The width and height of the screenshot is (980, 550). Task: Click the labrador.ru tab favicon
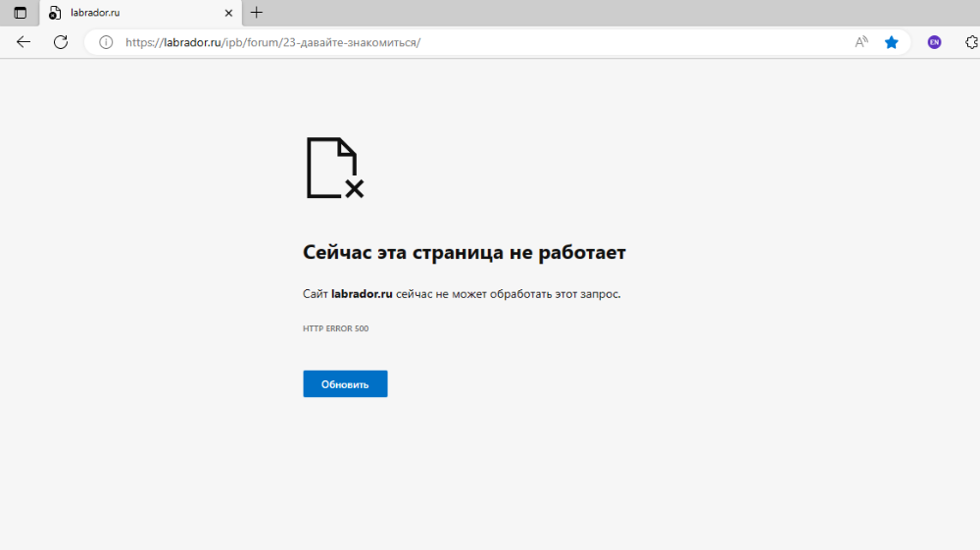click(x=55, y=13)
